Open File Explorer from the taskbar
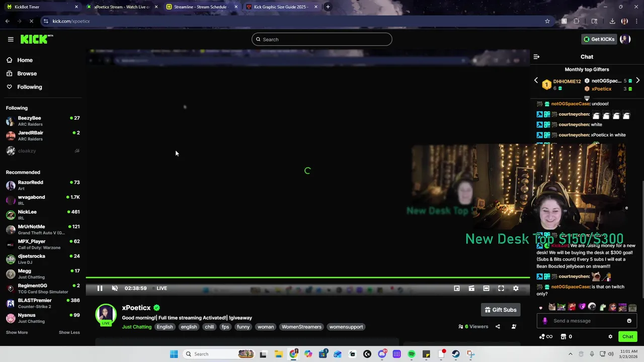This screenshot has height=362, width=644. [x=278, y=354]
